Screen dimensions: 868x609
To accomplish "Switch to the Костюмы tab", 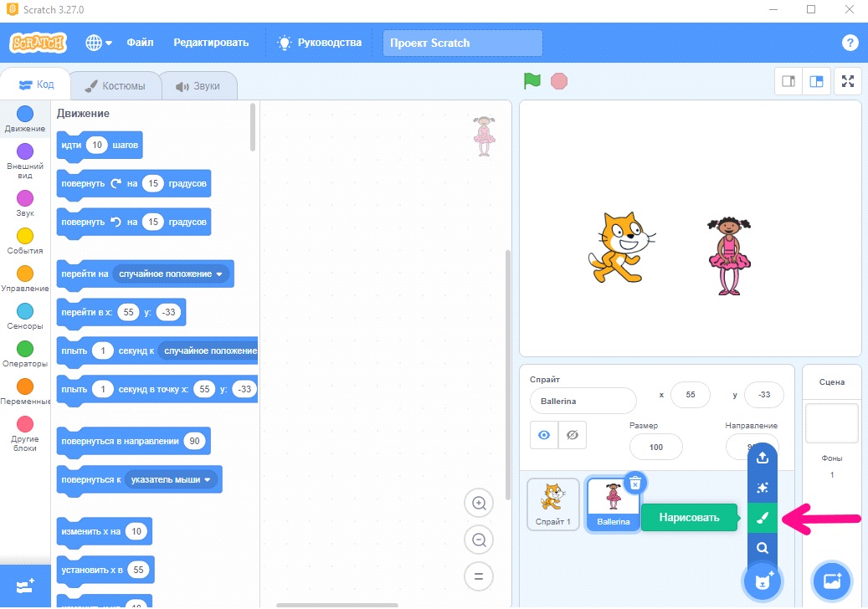I will point(116,85).
